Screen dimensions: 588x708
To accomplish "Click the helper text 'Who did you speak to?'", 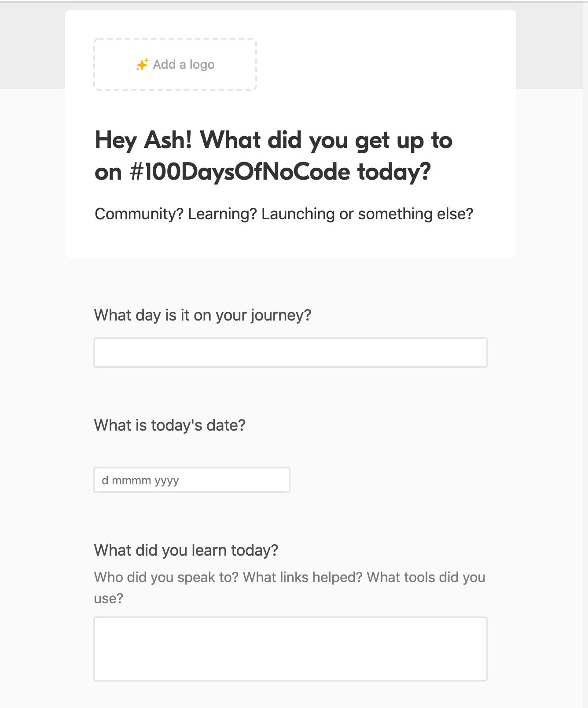I will click(x=166, y=577).
